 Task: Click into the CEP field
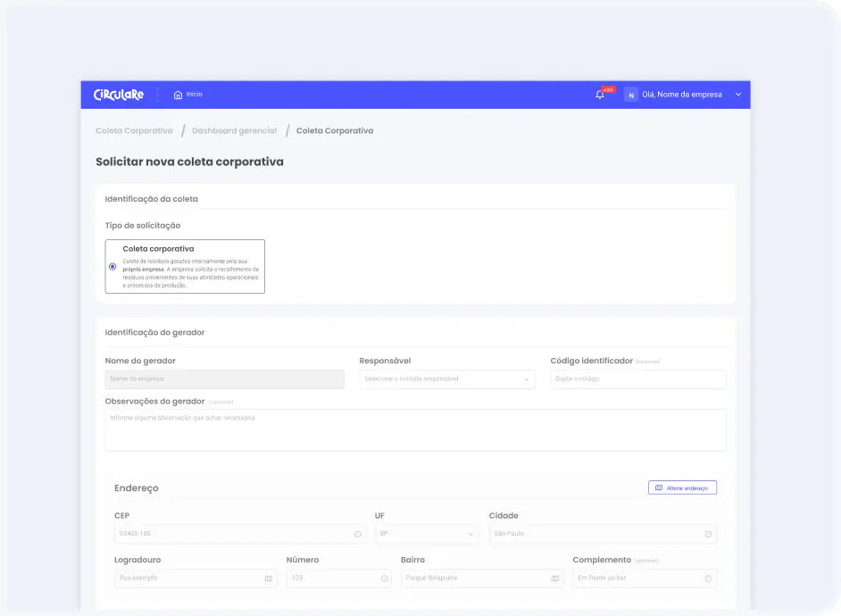240,534
